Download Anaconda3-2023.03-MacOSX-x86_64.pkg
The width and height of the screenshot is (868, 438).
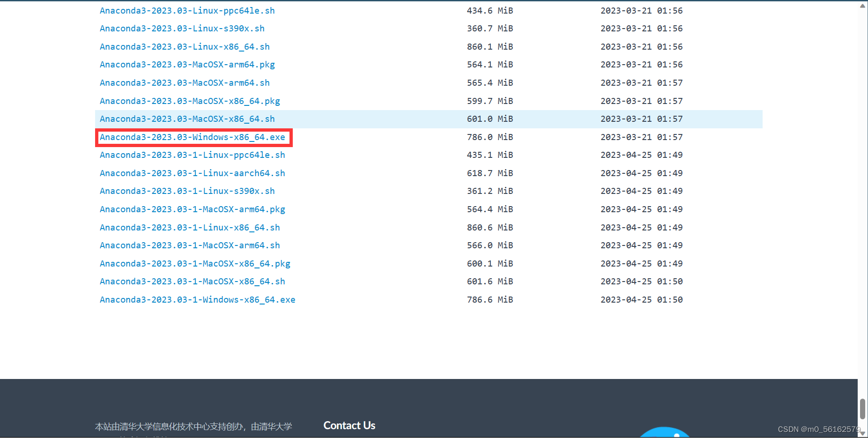(x=190, y=101)
